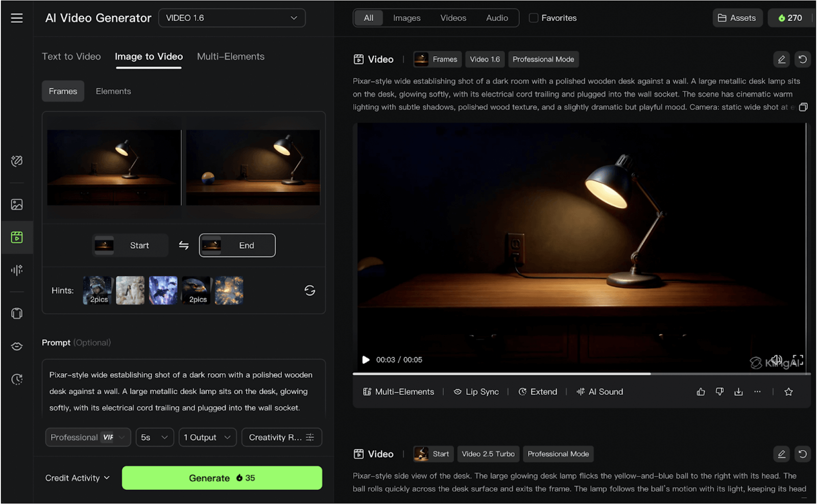Click the green Generate button
The width and height of the screenshot is (817, 504).
coord(222,478)
